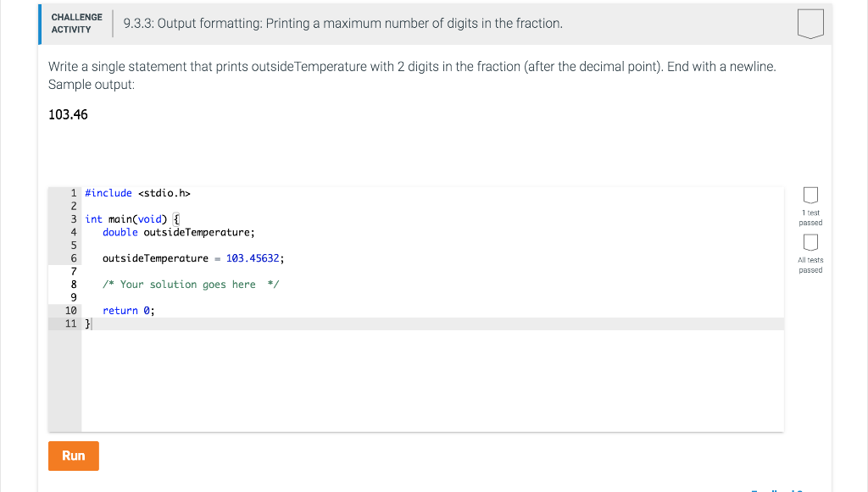Click the return 0 statement on line 10
The image size is (868, 492).
pyautogui.click(x=127, y=310)
